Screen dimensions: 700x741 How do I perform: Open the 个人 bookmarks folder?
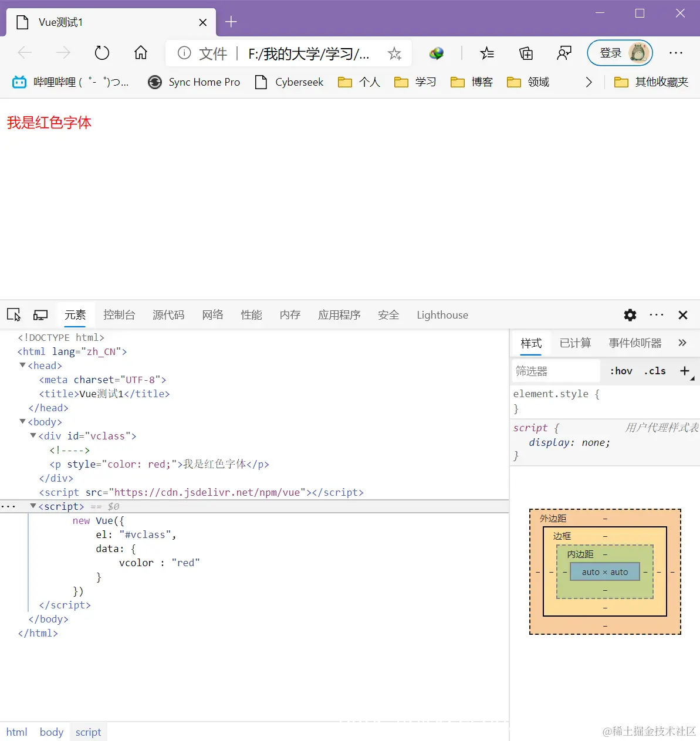tap(359, 82)
